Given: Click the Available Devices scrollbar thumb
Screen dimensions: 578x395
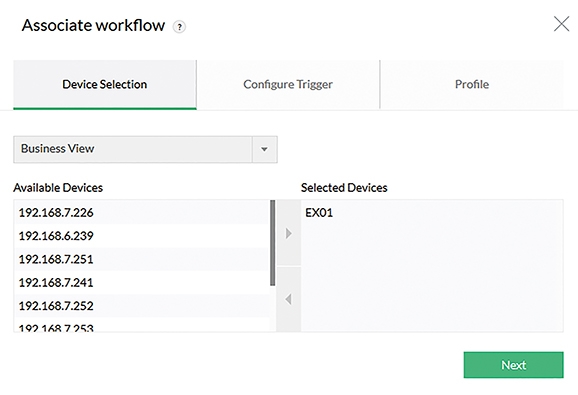Looking at the screenshot, I should (x=272, y=243).
